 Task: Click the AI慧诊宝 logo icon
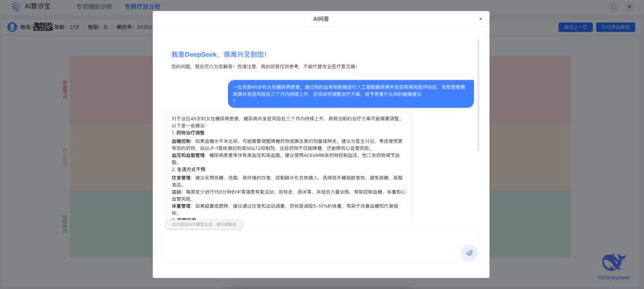17,6
